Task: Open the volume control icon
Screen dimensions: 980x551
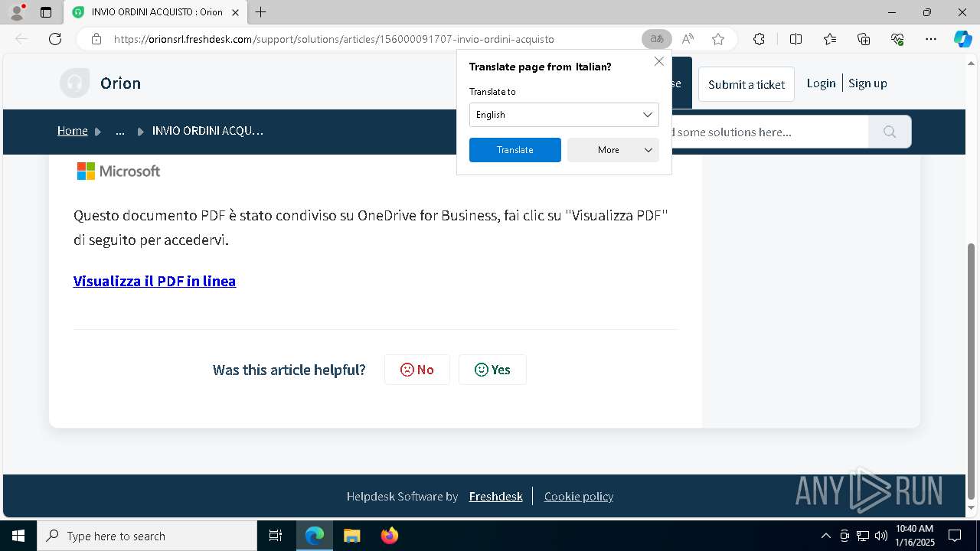Action: click(881, 536)
